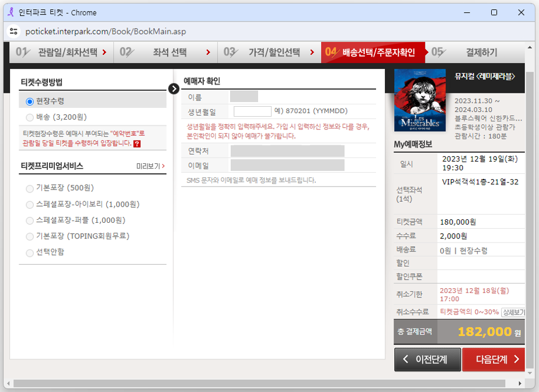Choose 기본포장 (500원) packaging option
Image resolution: width=539 pixels, height=392 pixels.
[x=29, y=188]
